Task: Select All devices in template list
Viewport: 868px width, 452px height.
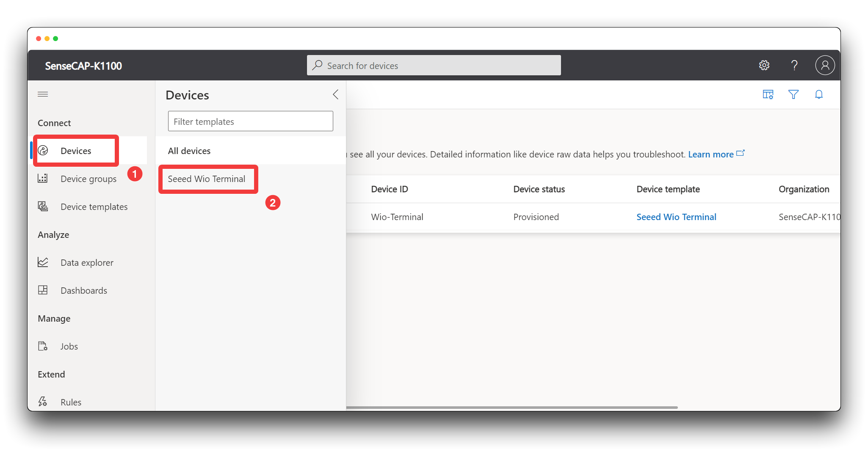Action: tap(250, 151)
